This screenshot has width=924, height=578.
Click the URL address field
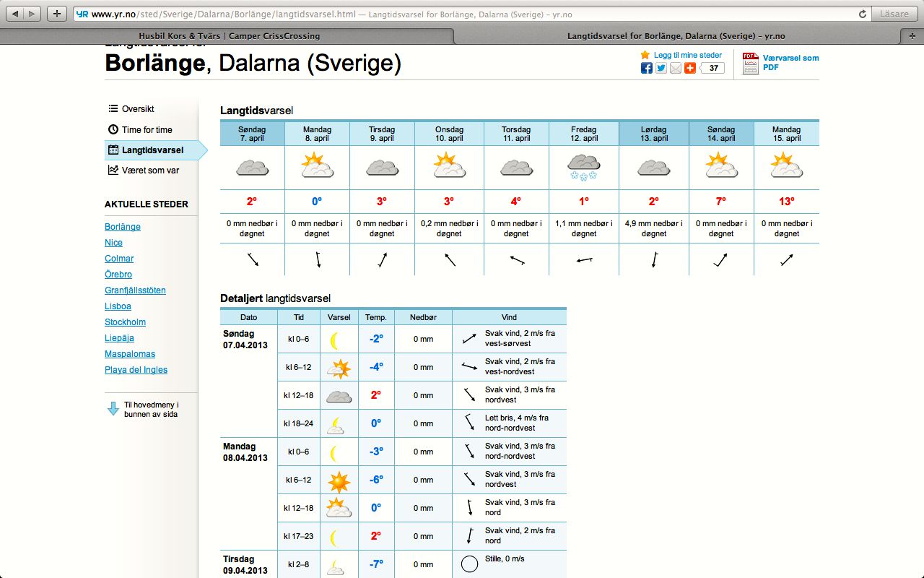462,14
